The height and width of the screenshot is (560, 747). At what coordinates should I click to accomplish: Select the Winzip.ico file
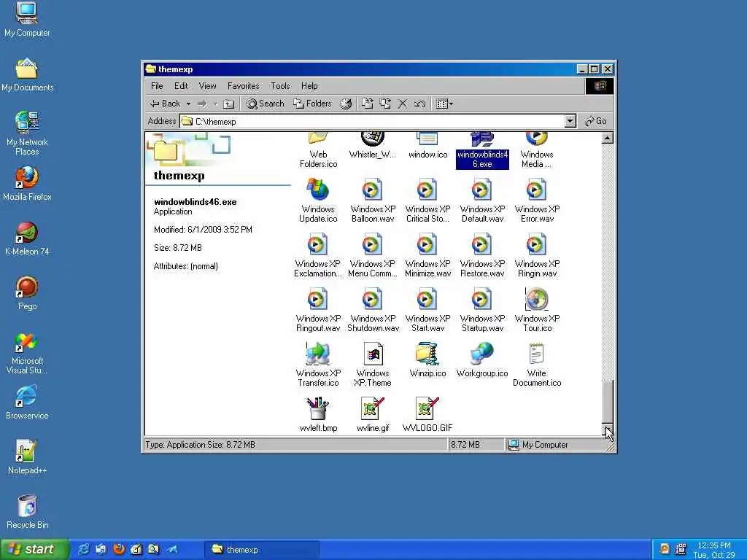pyautogui.click(x=427, y=360)
